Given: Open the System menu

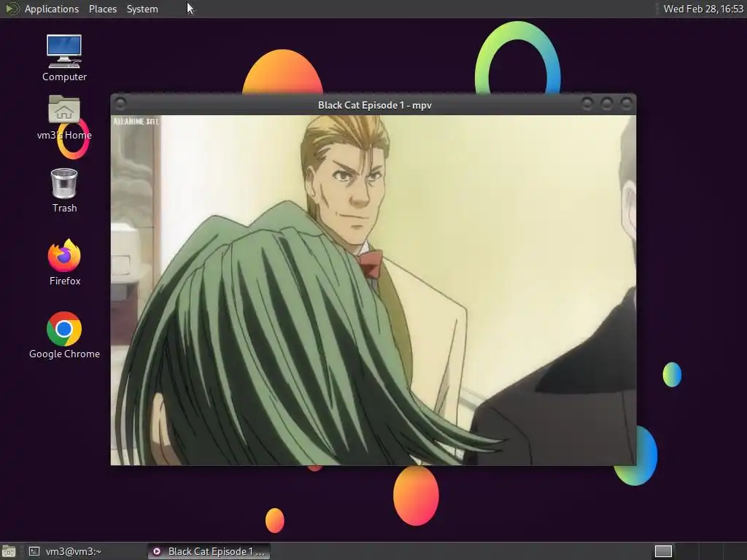Looking at the screenshot, I should click(142, 9).
